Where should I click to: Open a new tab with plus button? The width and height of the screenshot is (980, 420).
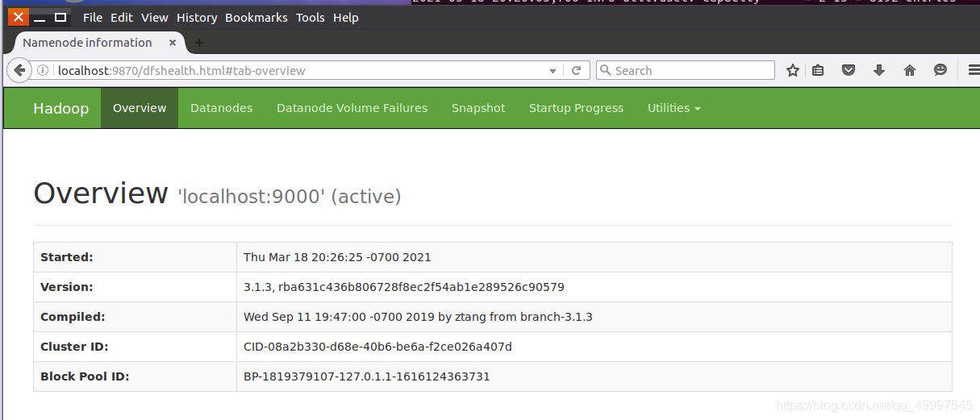click(x=199, y=43)
